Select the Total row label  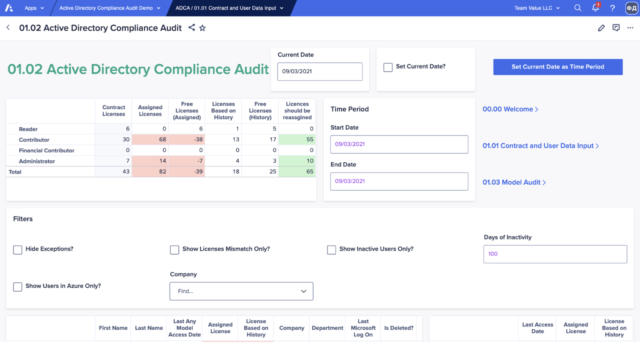[x=15, y=172]
